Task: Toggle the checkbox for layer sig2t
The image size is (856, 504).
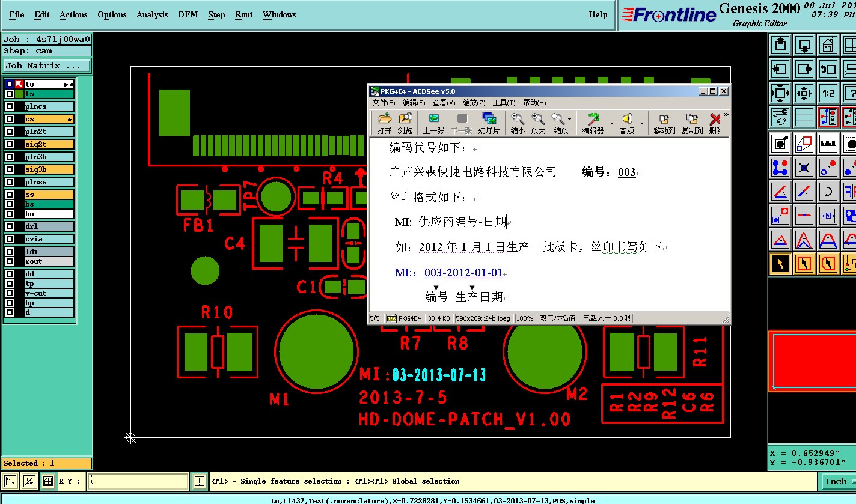Action: point(10,144)
